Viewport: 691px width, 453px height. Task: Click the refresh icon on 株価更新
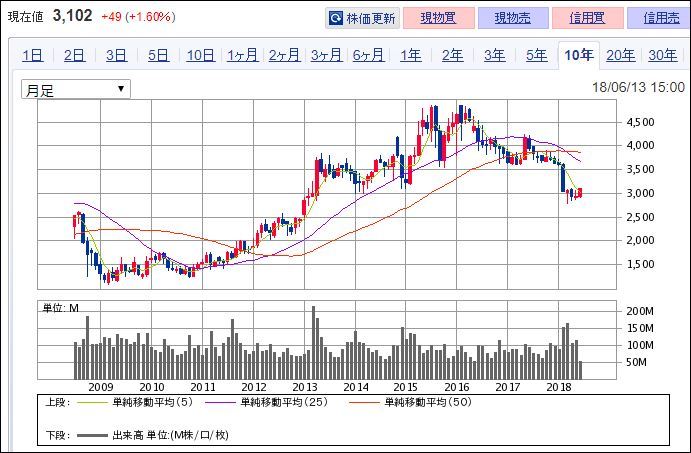(x=336, y=18)
